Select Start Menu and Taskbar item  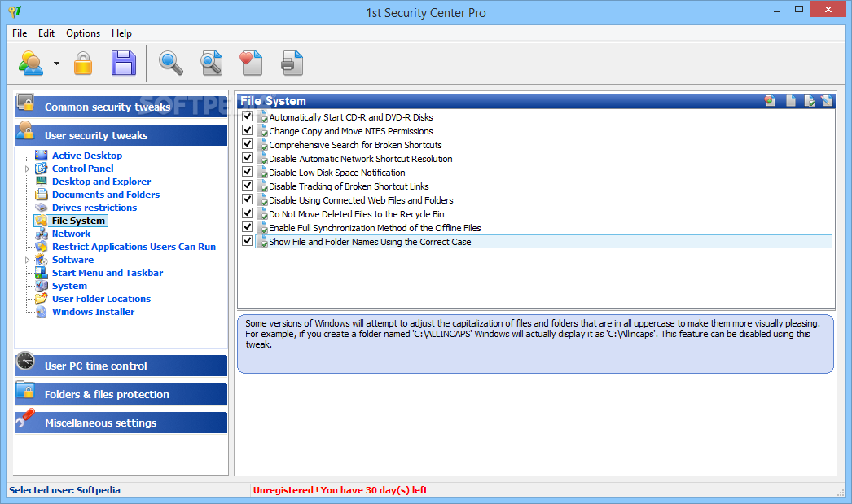107,273
